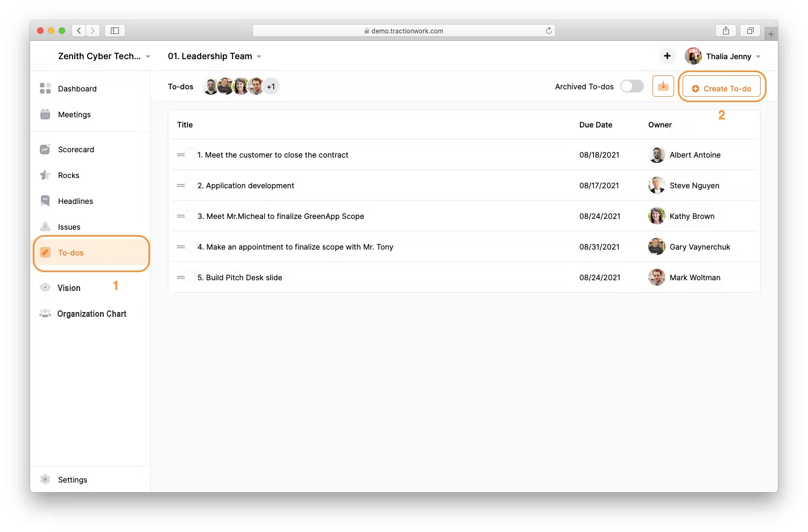Select the Rocks star icon
The height and width of the screenshot is (532, 808).
point(45,175)
